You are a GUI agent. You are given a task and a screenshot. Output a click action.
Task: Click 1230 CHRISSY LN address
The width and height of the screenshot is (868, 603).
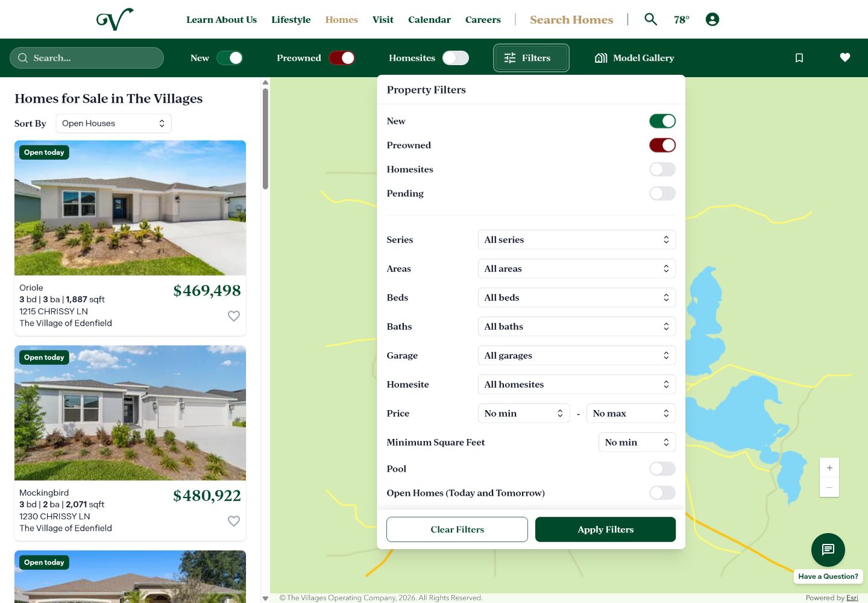coord(55,516)
